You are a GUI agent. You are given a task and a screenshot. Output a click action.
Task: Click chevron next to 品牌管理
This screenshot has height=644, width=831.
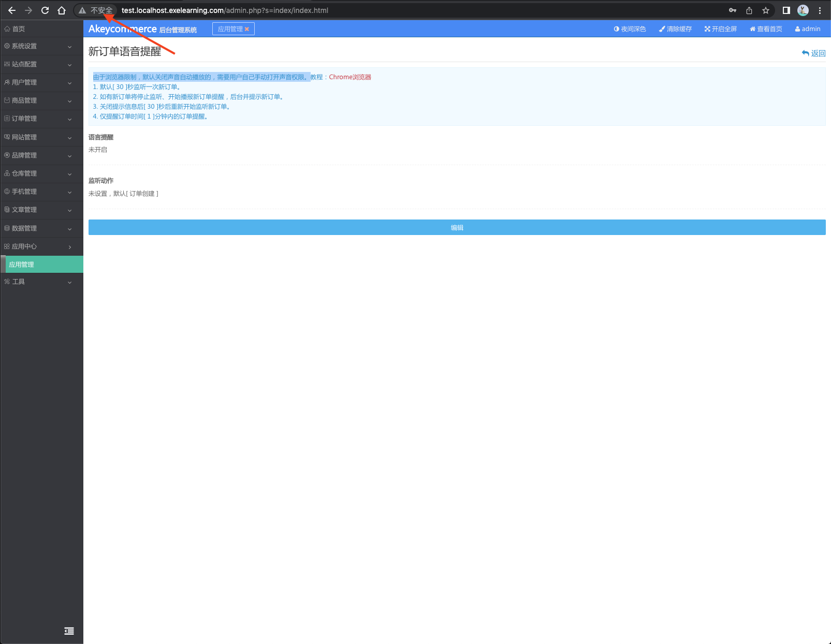click(x=70, y=156)
